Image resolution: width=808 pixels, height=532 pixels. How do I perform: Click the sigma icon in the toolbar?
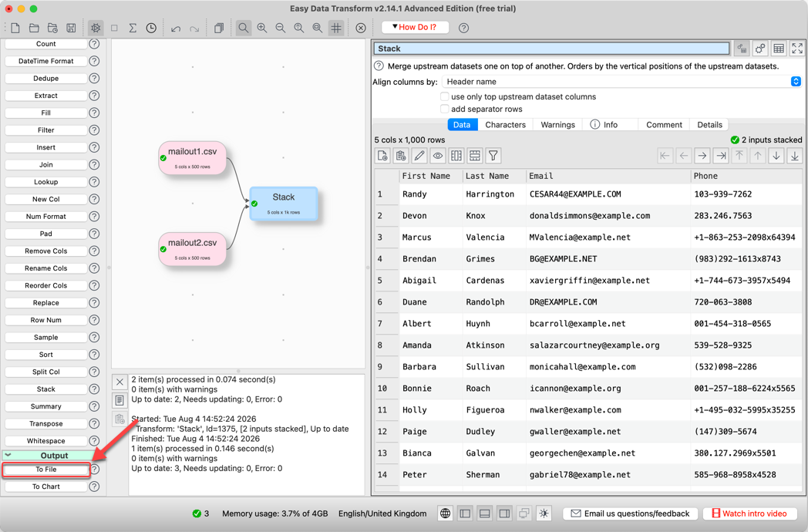pos(133,28)
